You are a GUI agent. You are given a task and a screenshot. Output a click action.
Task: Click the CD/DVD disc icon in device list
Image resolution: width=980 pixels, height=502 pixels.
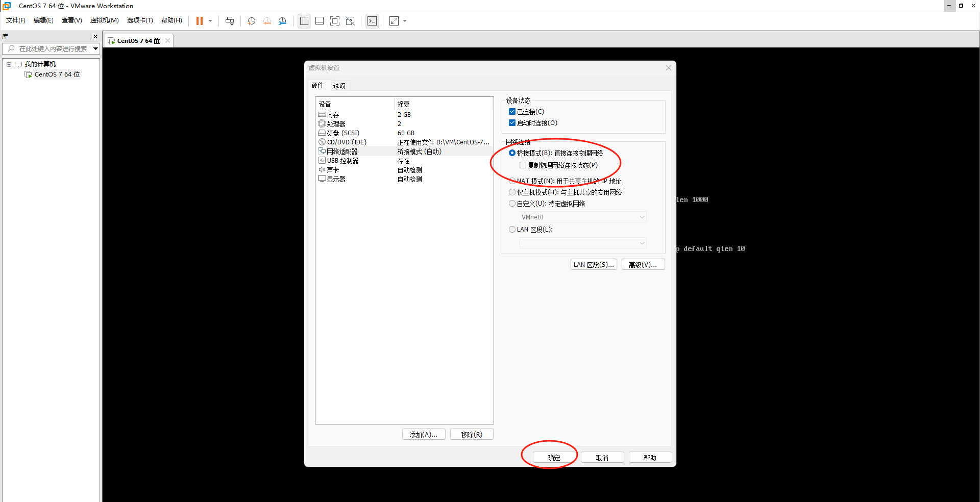coord(322,142)
